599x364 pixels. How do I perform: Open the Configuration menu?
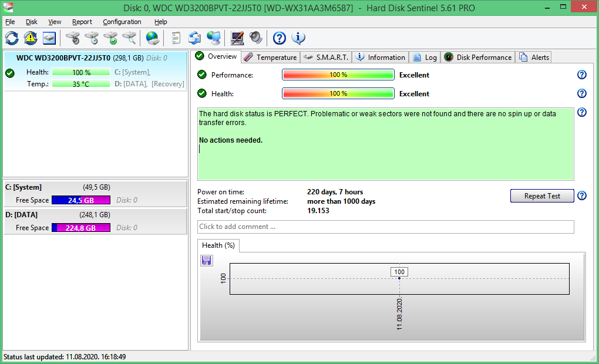click(122, 22)
